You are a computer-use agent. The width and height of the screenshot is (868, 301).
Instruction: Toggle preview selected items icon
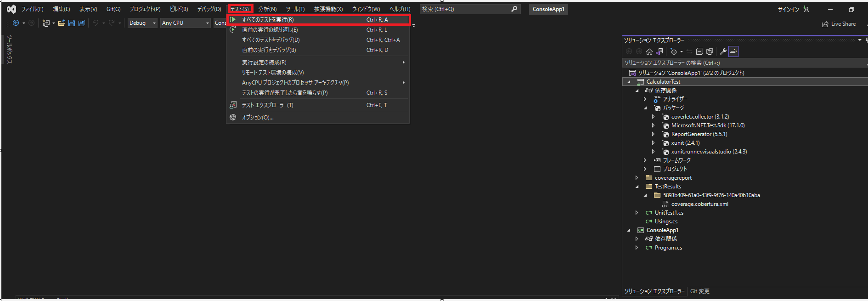click(733, 51)
